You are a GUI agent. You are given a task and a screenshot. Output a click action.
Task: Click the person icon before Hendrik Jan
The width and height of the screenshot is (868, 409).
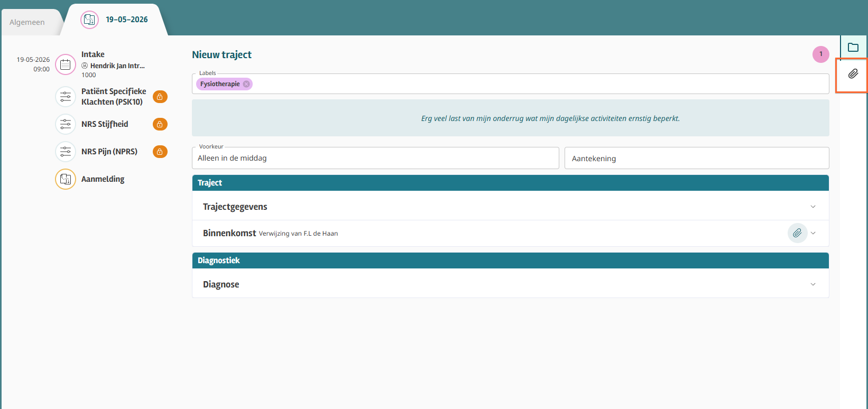click(x=85, y=66)
